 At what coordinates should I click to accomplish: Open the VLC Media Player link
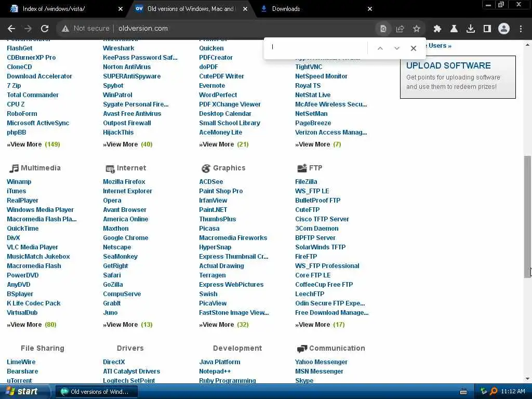[33, 247]
